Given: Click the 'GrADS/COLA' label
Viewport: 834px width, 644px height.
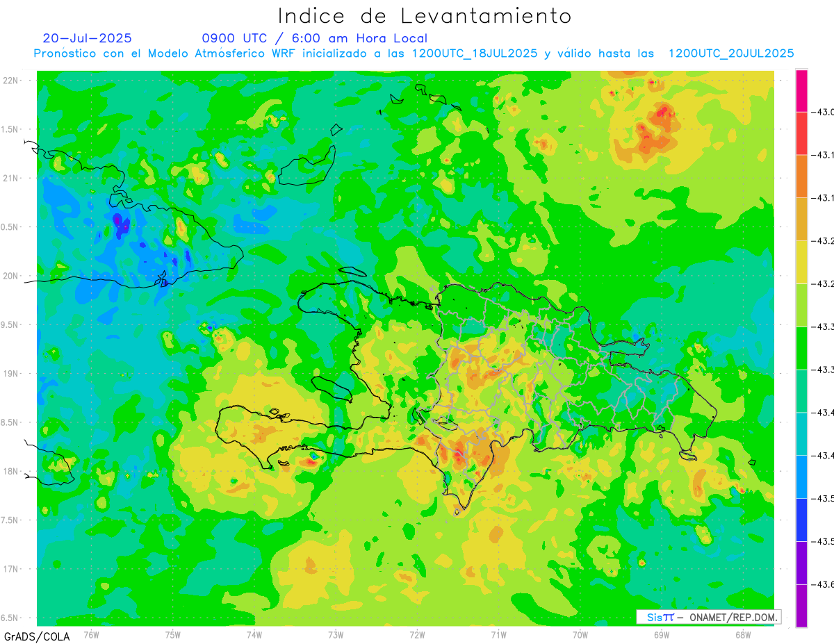Looking at the screenshot, I should coord(35,636).
